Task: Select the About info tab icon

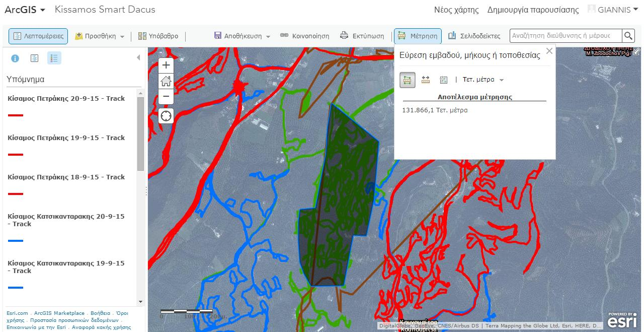Action: pos(15,58)
